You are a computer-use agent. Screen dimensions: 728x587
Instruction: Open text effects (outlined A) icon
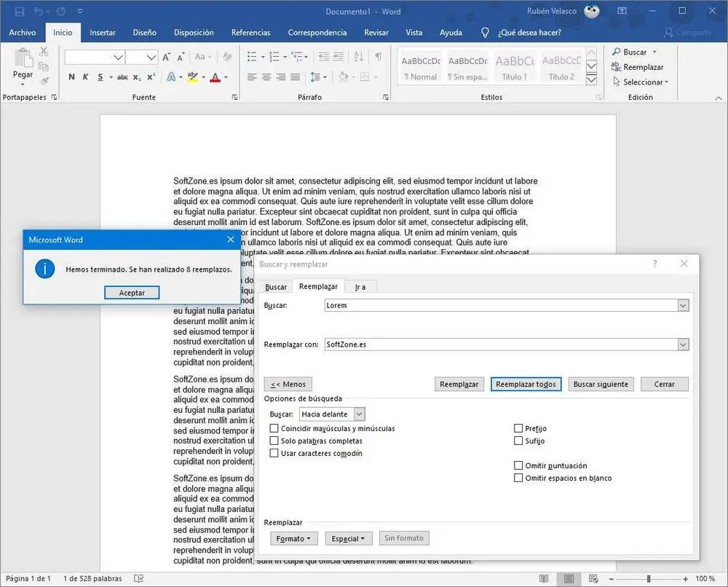point(171,77)
